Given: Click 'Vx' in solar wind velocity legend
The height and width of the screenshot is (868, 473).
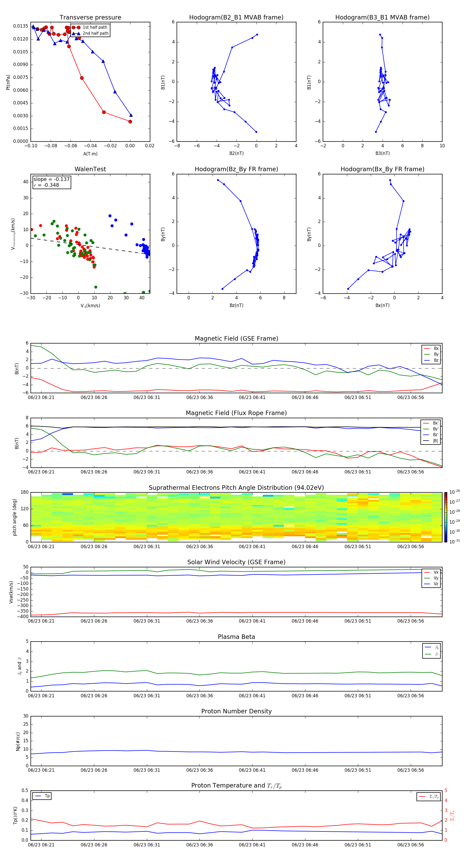Looking at the screenshot, I should (431, 572).
